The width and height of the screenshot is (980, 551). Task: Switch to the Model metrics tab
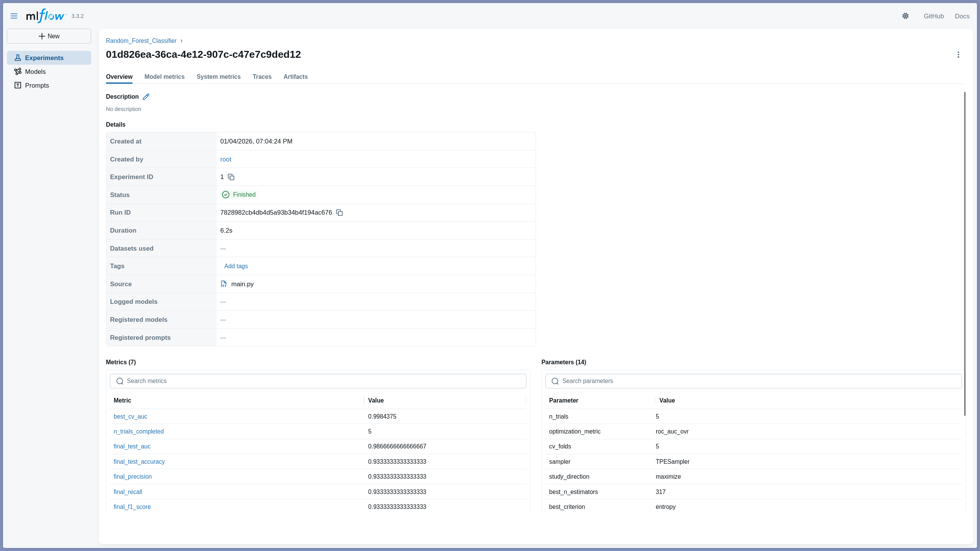tap(164, 77)
